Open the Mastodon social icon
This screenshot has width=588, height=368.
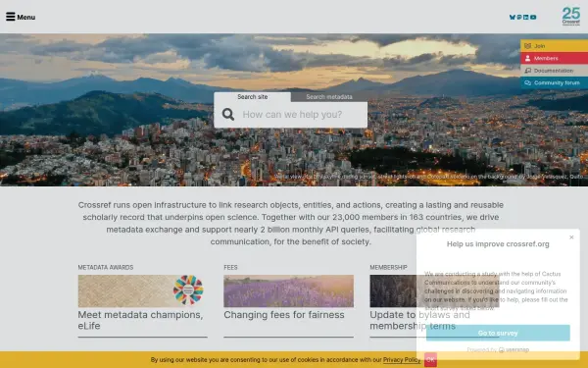pos(519,17)
